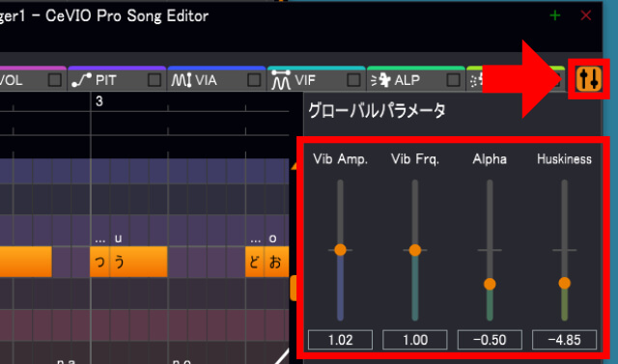Enable the ALP parameter checkbox
This screenshot has width=618, height=364.
pyautogui.click(x=453, y=80)
